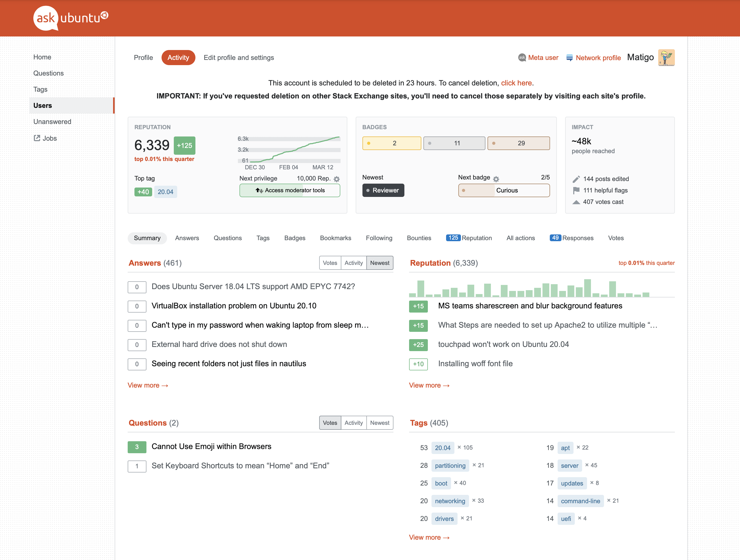This screenshot has height=560, width=740.
Task: Open Unanswered in the sidebar
Action: coord(52,121)
